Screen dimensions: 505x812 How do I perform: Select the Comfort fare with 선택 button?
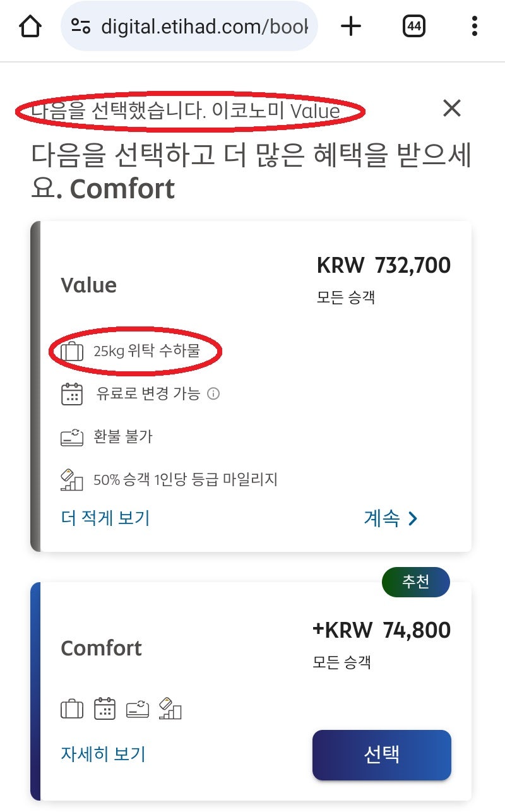pos(381,755)
